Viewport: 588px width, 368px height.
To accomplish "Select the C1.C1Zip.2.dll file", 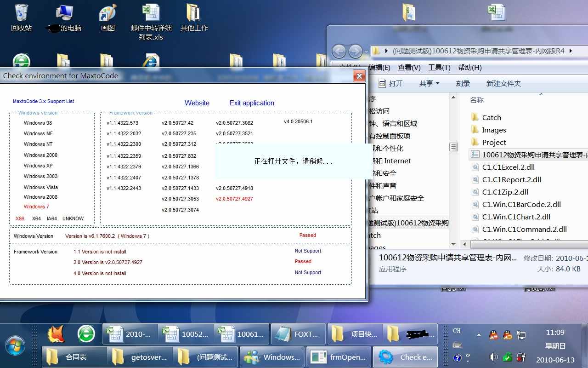I will (x=505, y=192).
